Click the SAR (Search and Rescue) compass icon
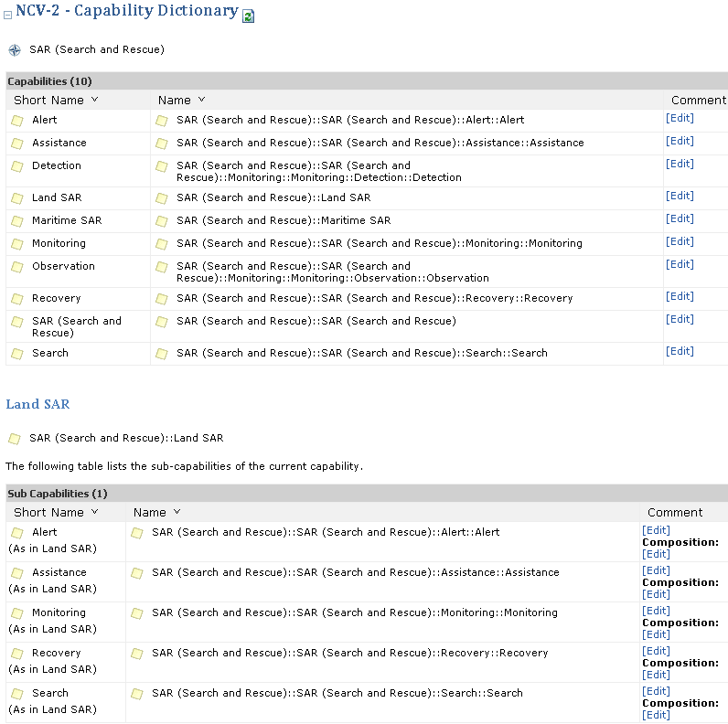The height and width of the screenshot is (724, 728). pyautogui.click(x=15, y=50)
